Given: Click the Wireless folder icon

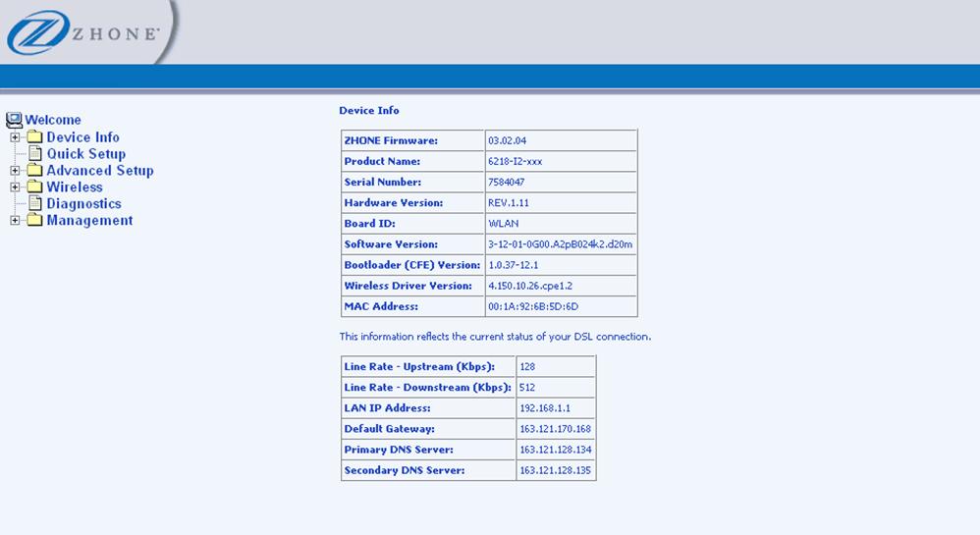Looking at the screenshot, I should pos(35,187).
